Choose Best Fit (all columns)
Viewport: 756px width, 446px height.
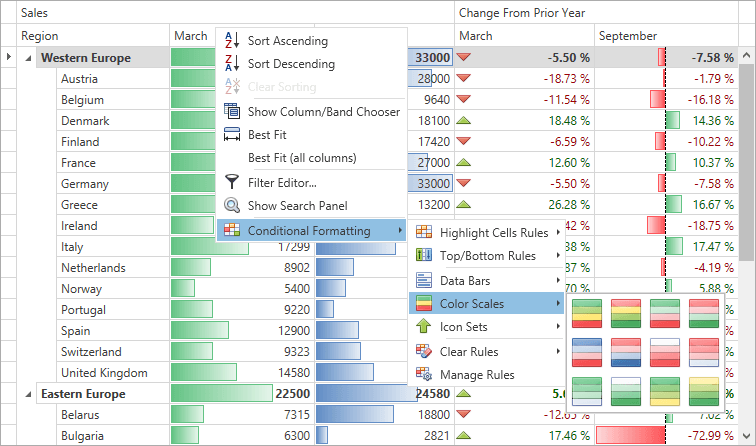pyautogui.click(x=302, y=158)
